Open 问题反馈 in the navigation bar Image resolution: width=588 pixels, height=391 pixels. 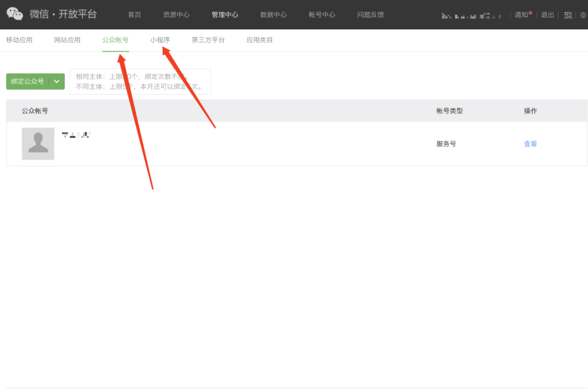[370, 15]
